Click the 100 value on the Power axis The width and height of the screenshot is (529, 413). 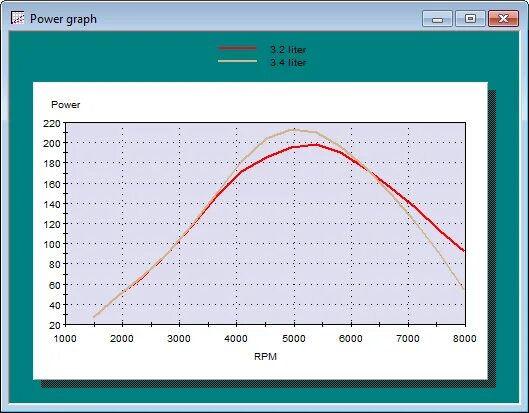(x=52, y=244)
